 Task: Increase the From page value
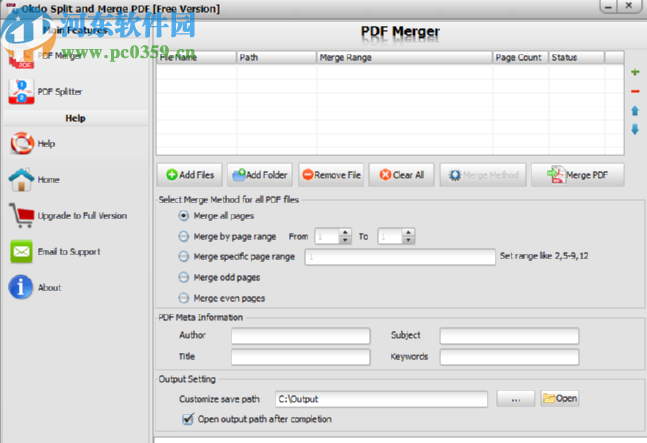pyautogui.click(x=345, y=233)
